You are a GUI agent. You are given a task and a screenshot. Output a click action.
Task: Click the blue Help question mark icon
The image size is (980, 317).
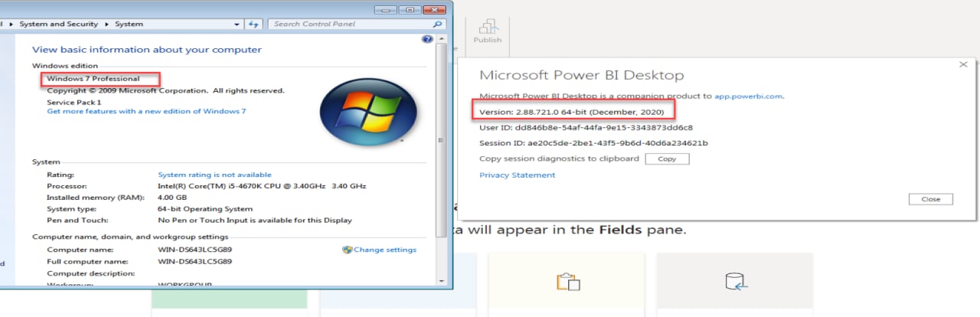tap(428, 39)
